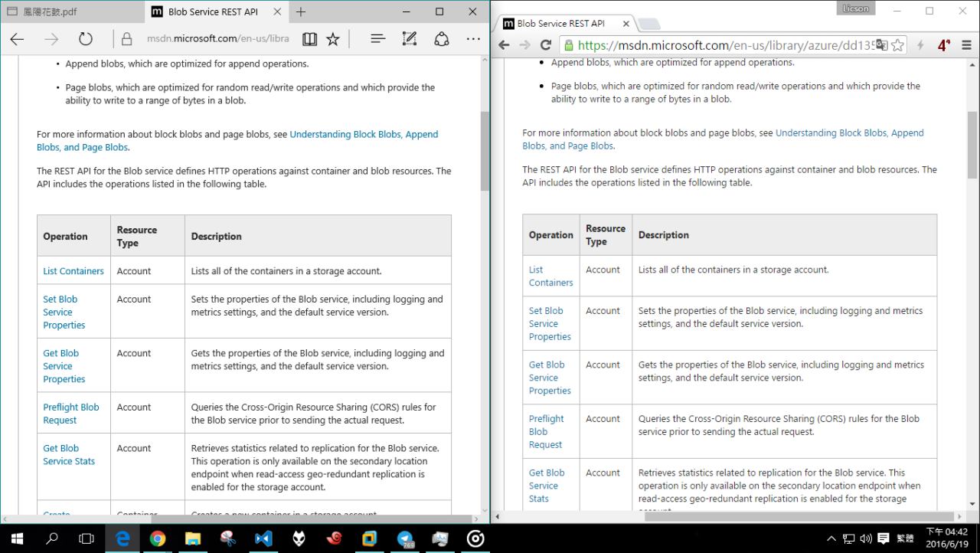Screen dimensions: 980x553
Task: Click 'Get Blob Service Stats' link in Edge
Action: [x=69, y=455]
